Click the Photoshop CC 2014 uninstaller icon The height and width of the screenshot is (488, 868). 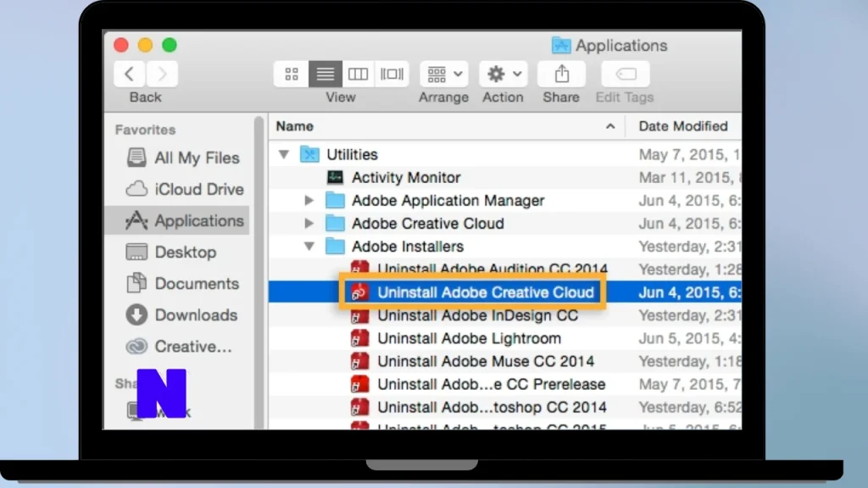click(359, 408)
